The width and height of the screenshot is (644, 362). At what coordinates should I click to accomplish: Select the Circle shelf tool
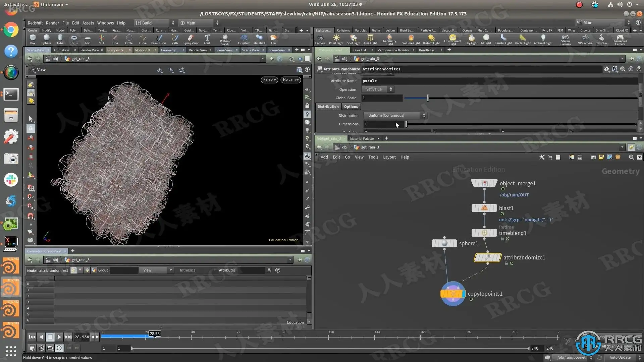129,39
